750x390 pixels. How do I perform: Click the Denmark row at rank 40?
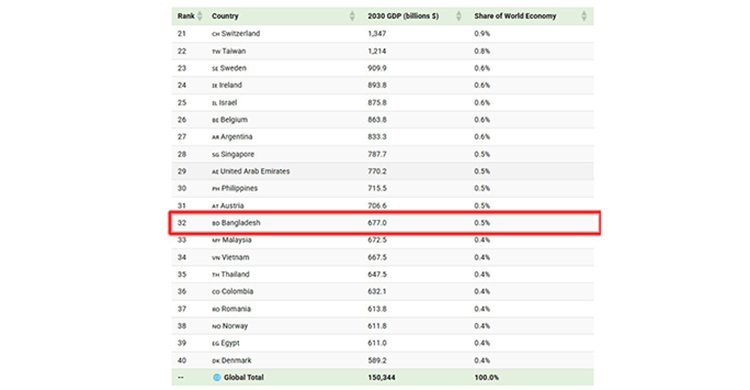point(383,360)
